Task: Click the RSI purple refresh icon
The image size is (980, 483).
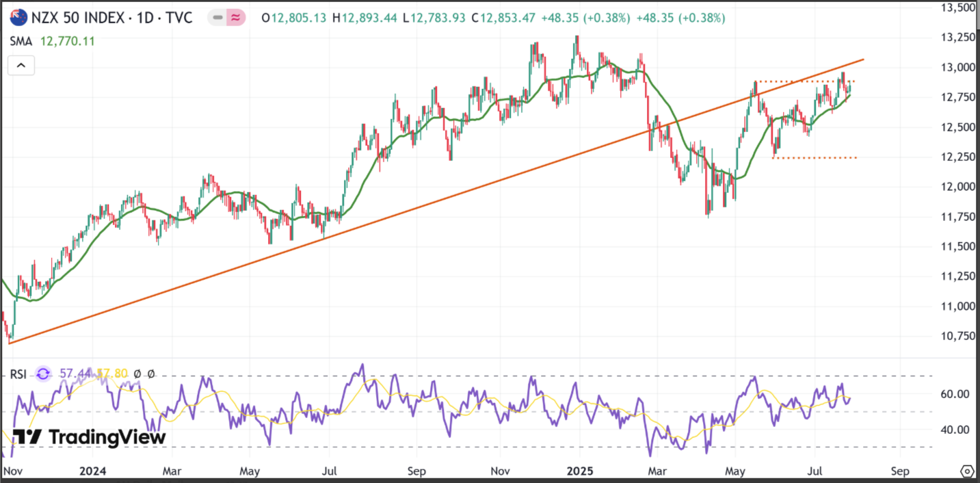Action: tap(43, 374)
